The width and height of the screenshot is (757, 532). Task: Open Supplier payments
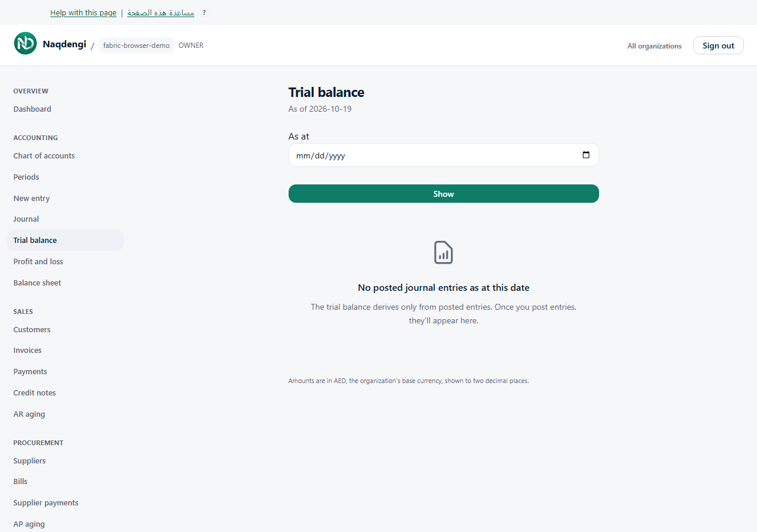46,502
